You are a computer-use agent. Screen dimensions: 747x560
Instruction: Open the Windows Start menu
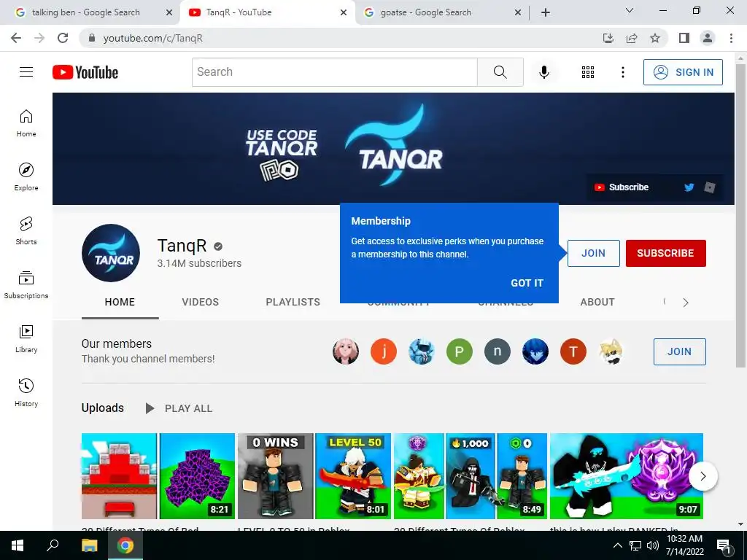point(18,545)
